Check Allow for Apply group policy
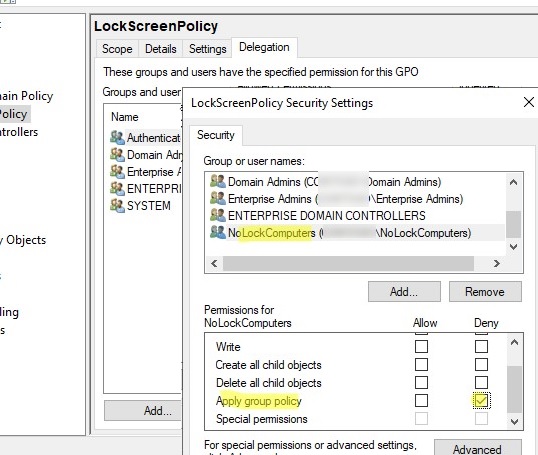Screen dimensions: 538x455 pos(421,400)
